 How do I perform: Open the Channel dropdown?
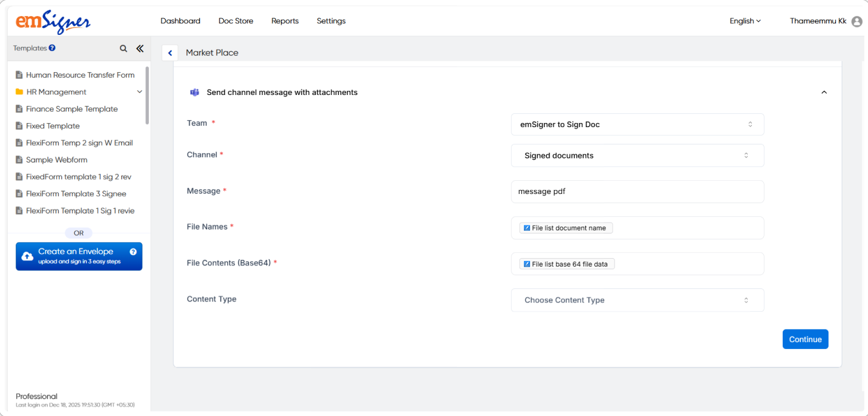(x=637, y=156)
